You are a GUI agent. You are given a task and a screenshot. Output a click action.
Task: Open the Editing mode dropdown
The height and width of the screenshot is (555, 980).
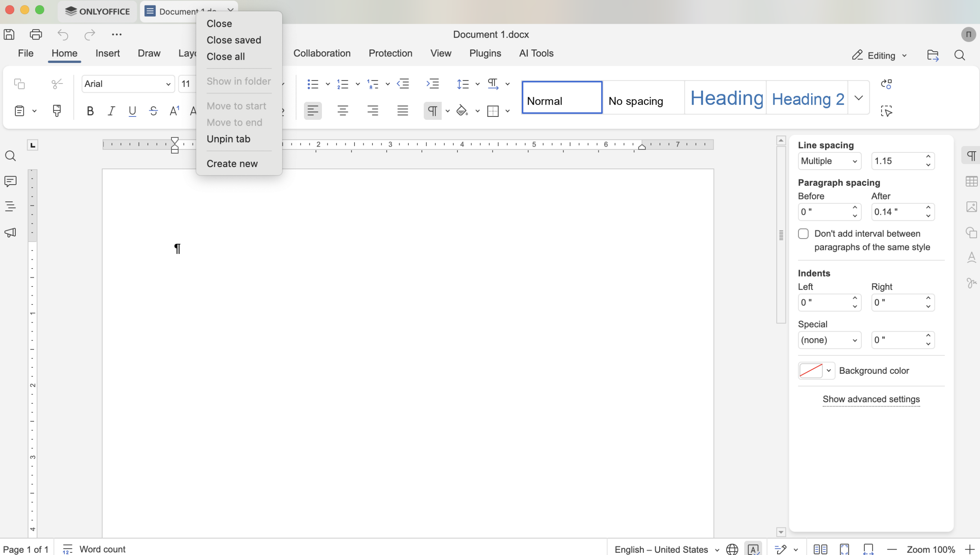click(x=880, y=56)
